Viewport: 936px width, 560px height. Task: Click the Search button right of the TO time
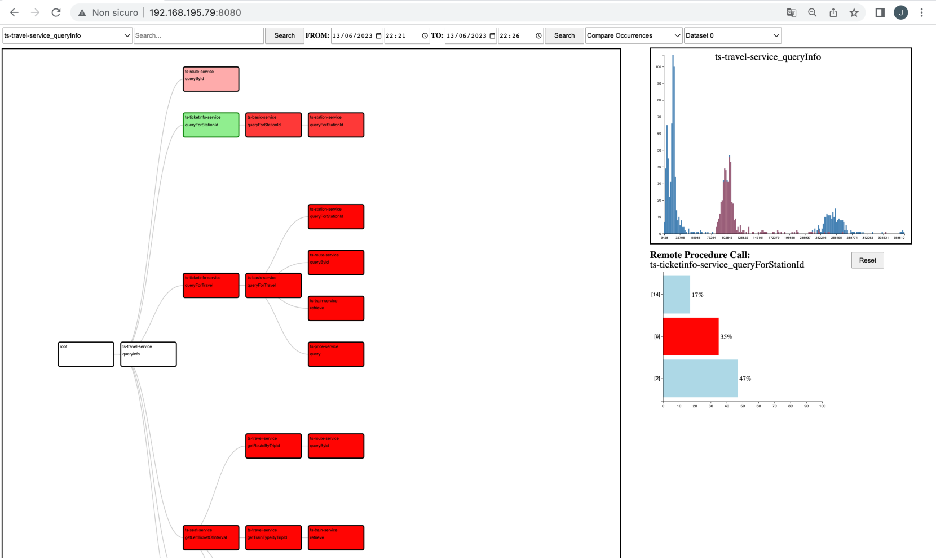564,35
